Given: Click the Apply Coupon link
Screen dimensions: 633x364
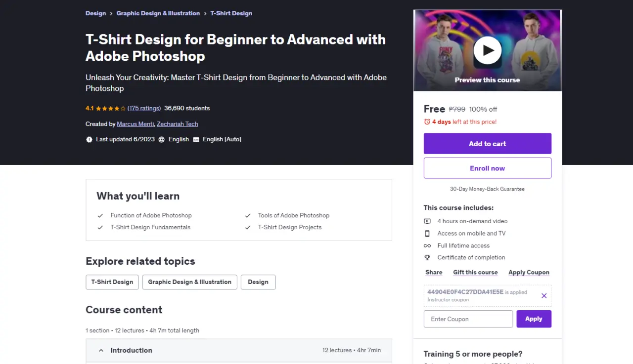Looking at the screenshot, I should [529, 272].
